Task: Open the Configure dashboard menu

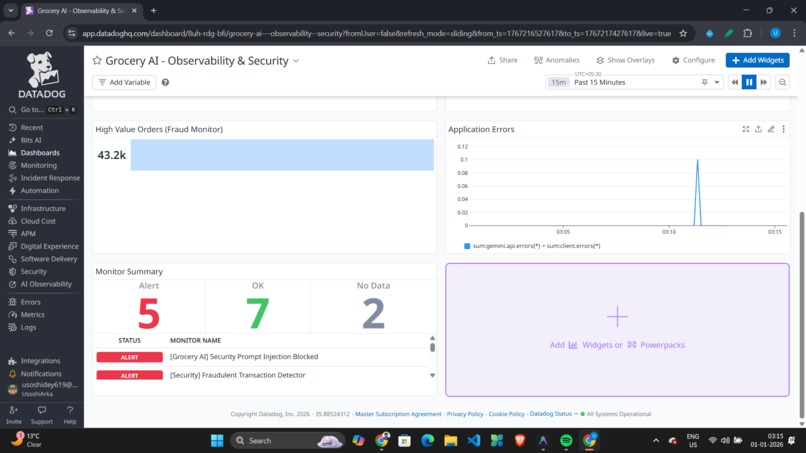Action: click(x=693, y=60)
